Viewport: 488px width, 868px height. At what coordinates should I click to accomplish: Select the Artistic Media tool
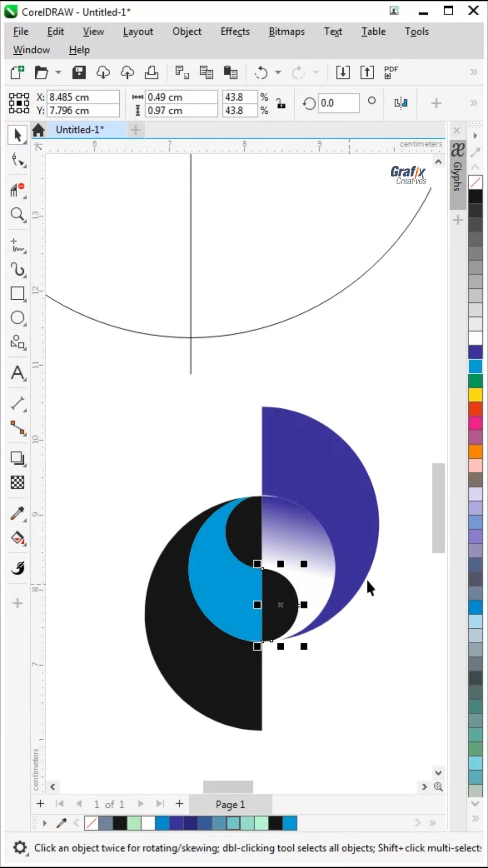coord(18,270)
